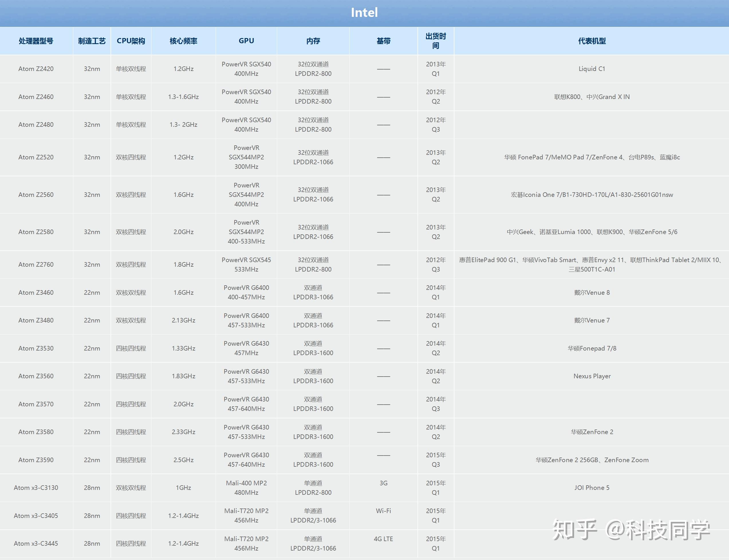The width and height of the screenshot is (729, 560).
Task: Click the 2.13GHz frequency cell
Action: coord(184,320)
